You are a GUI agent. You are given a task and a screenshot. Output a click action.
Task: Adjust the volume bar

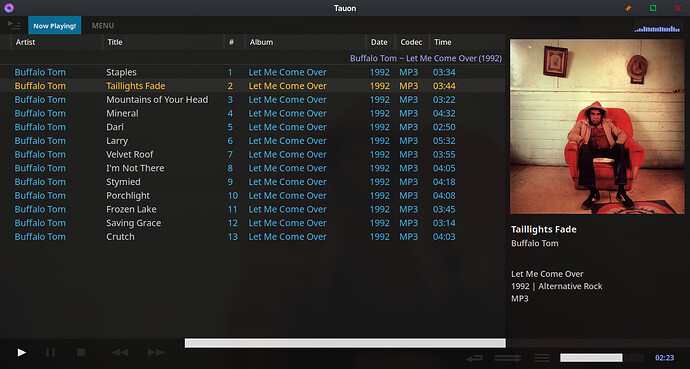click(602, 358)
